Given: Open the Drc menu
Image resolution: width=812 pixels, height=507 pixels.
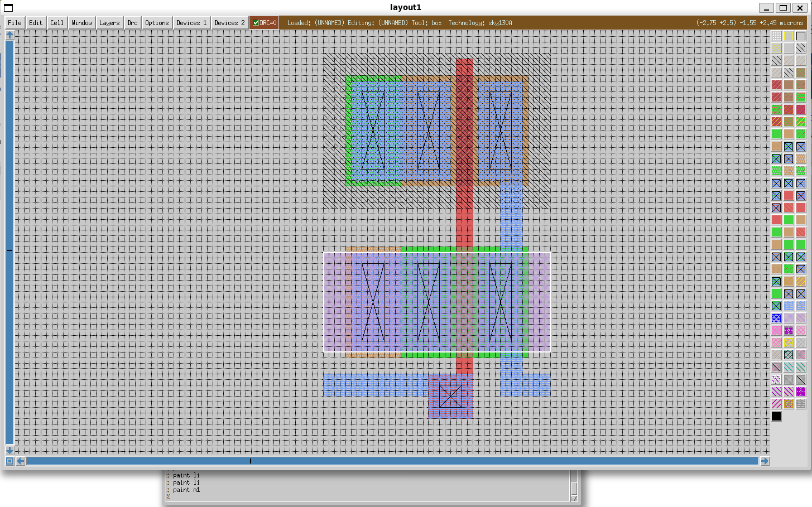Looking at the screenshot, I should [132, 23].
